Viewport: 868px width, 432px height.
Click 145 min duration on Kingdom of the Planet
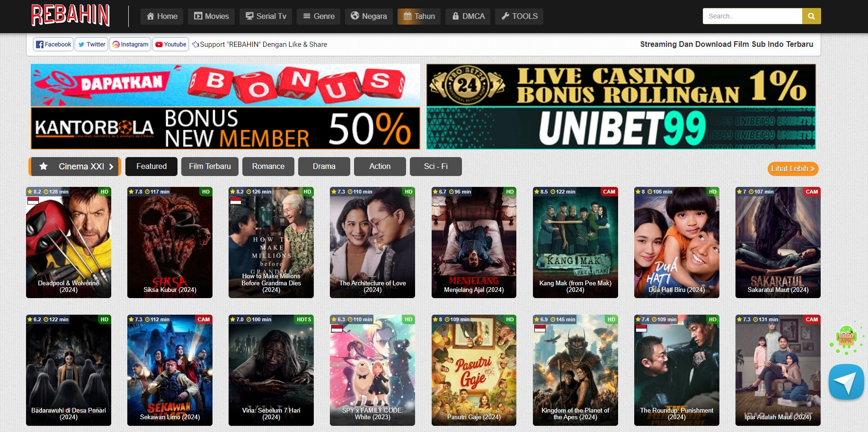[x=563, y=319]
